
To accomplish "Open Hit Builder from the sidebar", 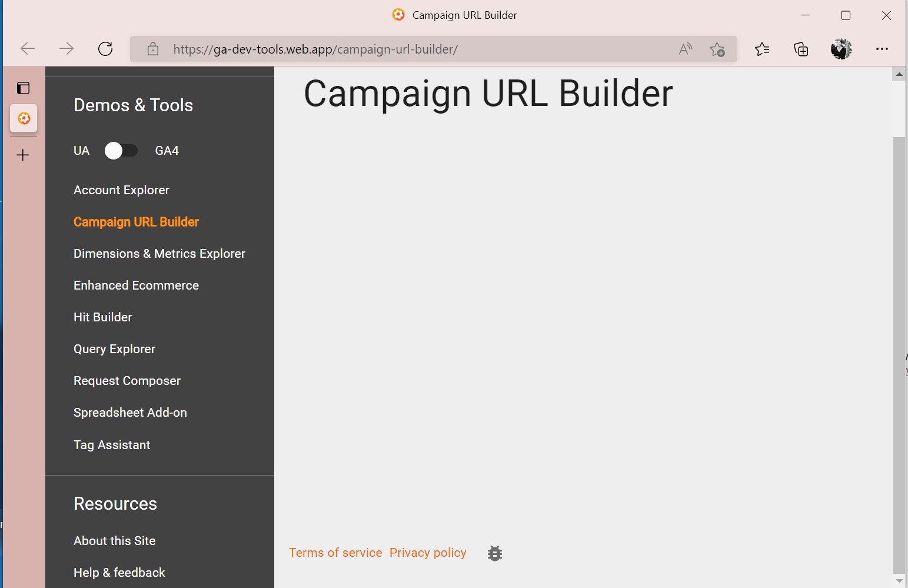I will coord(102,317).
